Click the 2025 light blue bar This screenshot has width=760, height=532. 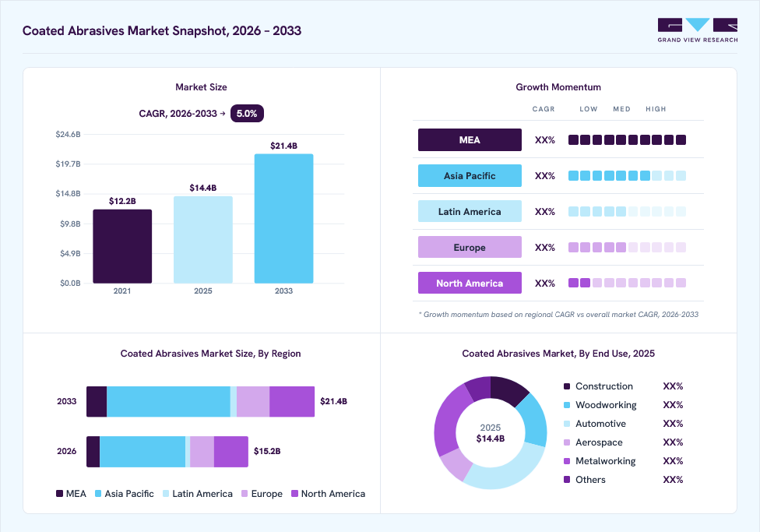pyautogui.click(x=203, y=240)
